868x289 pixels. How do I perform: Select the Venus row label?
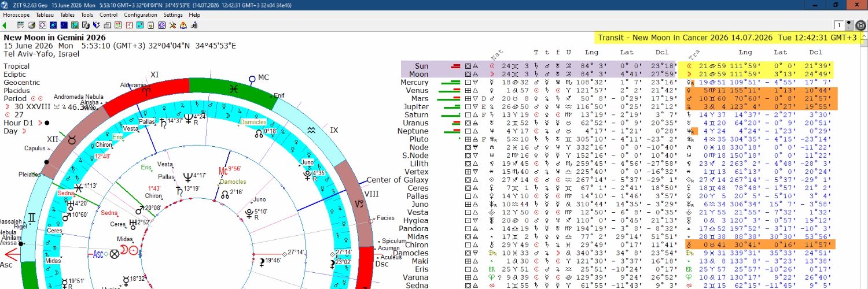pyautogui.click(x=418, y=90)
